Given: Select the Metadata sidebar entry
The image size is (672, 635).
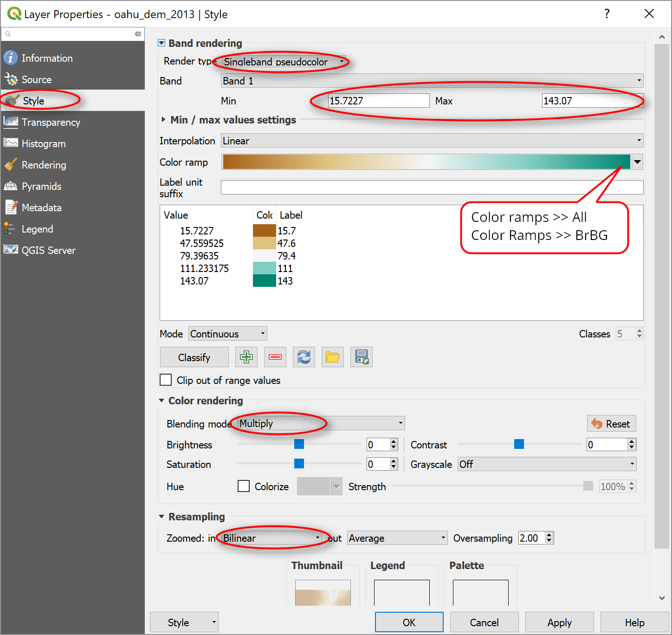Looking at the screenshot, I should [41, 207].
